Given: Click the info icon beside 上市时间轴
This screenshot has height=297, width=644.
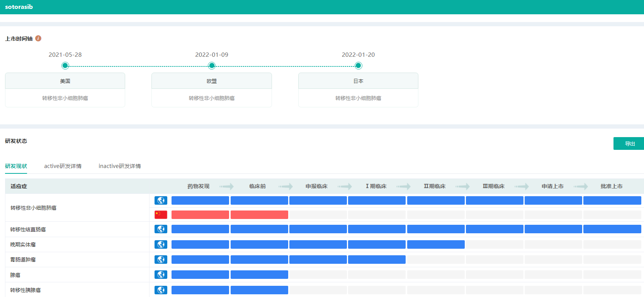Looking at the screenshot, I should (x=38, y=38).
